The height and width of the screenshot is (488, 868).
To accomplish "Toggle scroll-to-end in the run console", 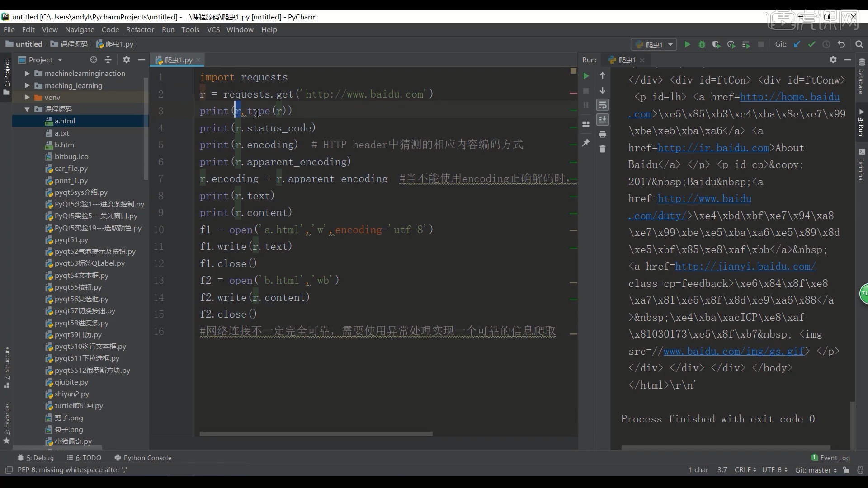I will point(603,120).
